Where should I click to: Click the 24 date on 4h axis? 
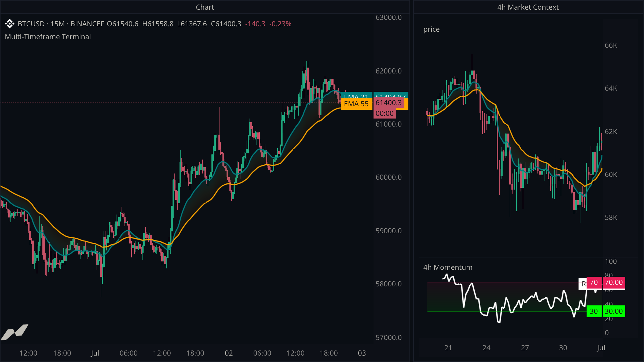(x=486, y=348)
